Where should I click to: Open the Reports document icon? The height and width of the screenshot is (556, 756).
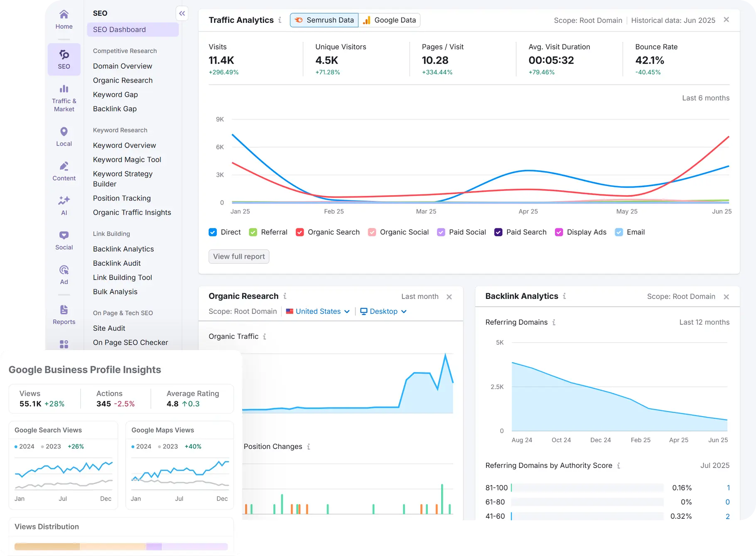[64, 310]
